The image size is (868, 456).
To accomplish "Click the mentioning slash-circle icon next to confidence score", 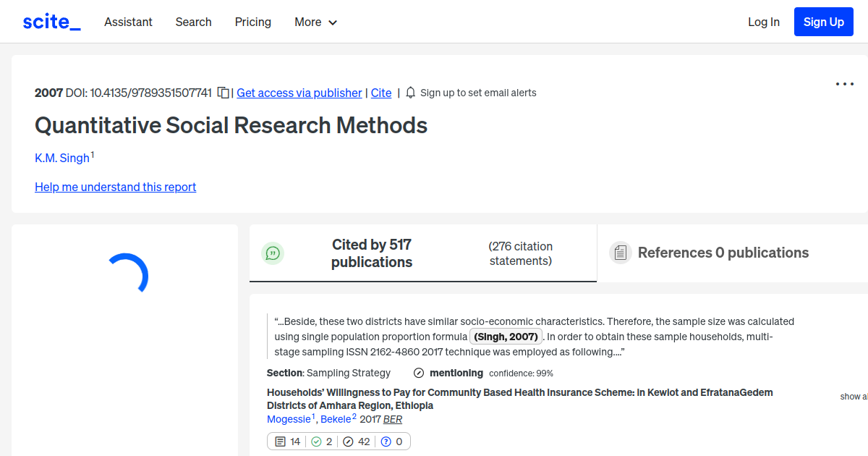I will tap(419, 373).
